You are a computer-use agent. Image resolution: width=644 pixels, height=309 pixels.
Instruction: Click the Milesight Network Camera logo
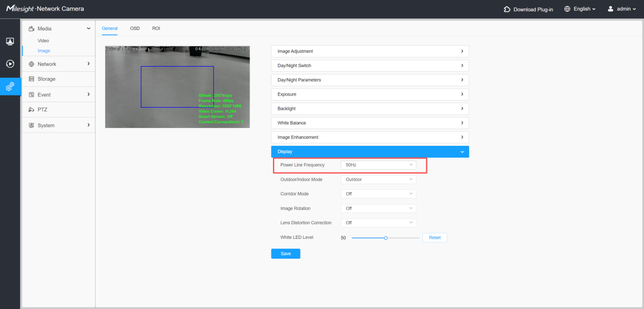click(45, 9)
